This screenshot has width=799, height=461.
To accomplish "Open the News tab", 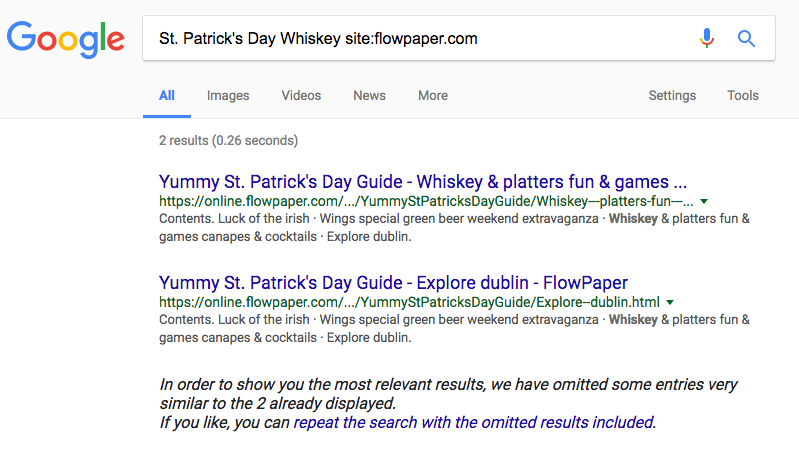I will [369, 95].
